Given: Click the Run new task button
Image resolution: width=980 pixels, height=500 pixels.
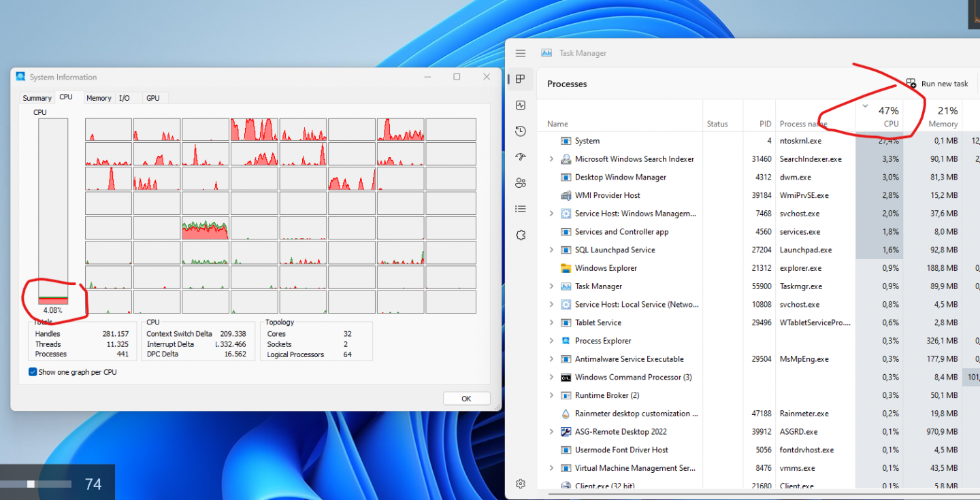Looking at the screenshot, I should (x=937, y=84).
